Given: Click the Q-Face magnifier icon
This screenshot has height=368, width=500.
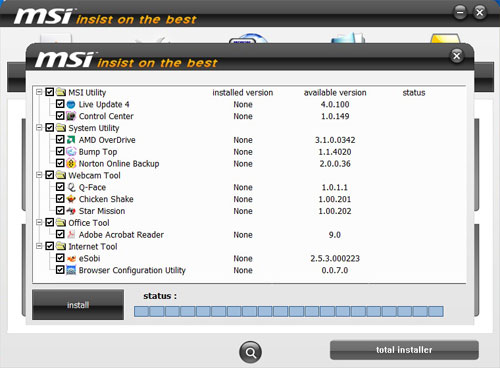Looking at the screenshot, I should 71,187.
